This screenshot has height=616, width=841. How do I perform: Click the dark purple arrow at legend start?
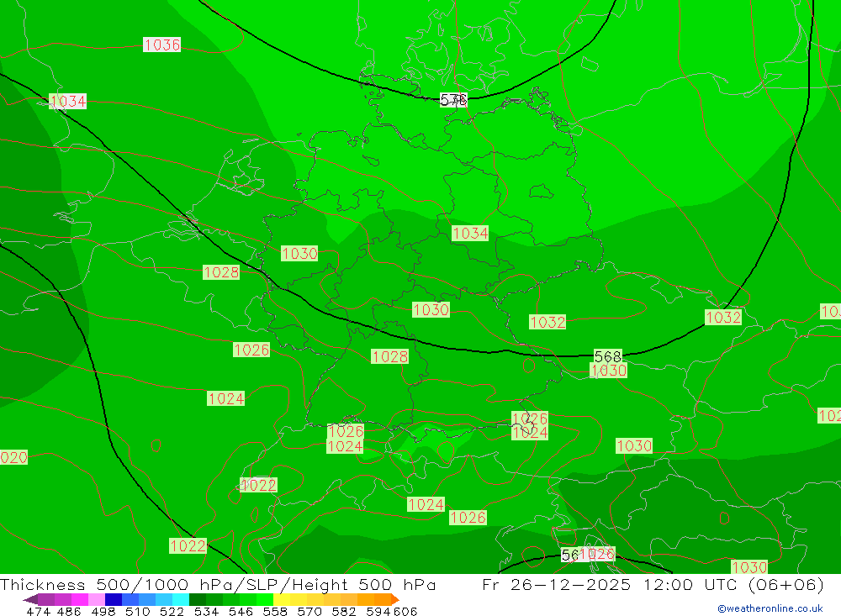click(x=30, y=599)
